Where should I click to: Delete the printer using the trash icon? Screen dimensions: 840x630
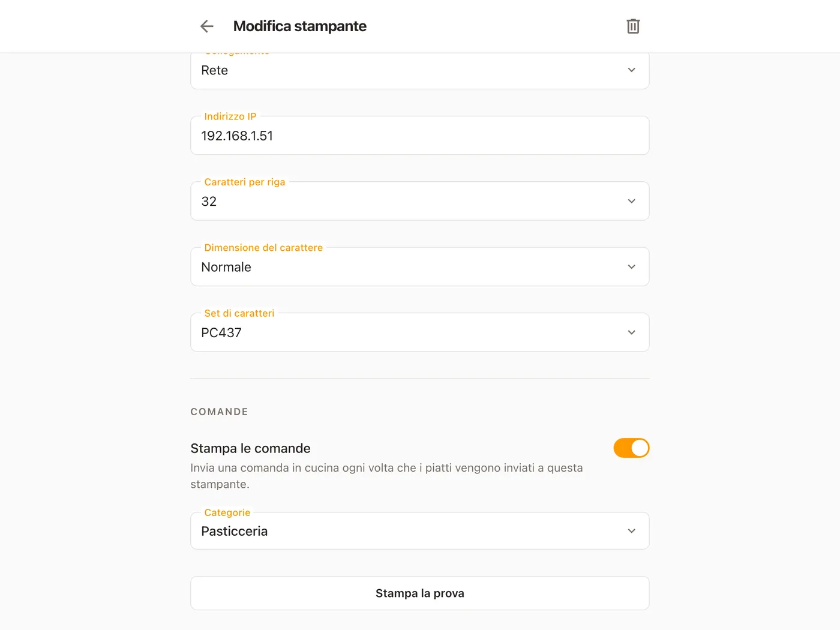point(633,26)
